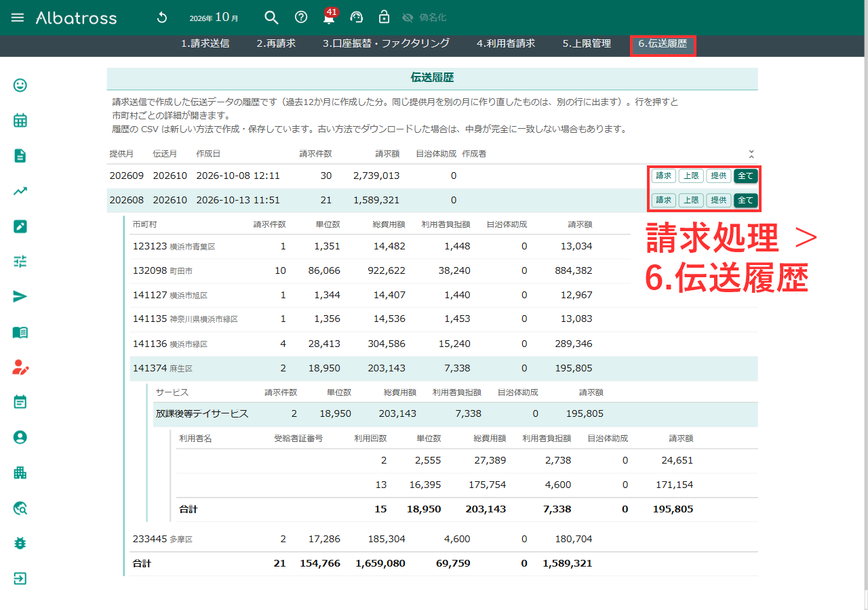Screen dimensions: 868x610
Task: Click the reload arrow icon
Action: [x=161, y=18]
